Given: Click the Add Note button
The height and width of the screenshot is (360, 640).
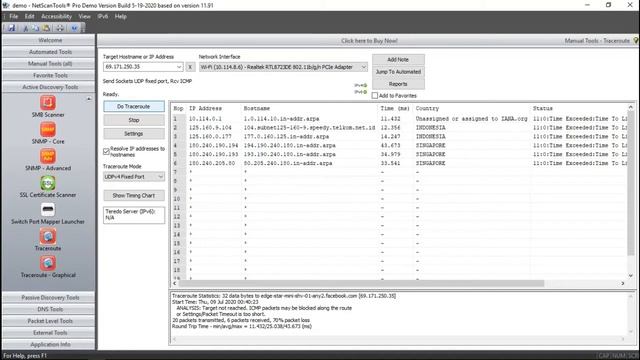Looking at the screenshot, I should 398,60.
